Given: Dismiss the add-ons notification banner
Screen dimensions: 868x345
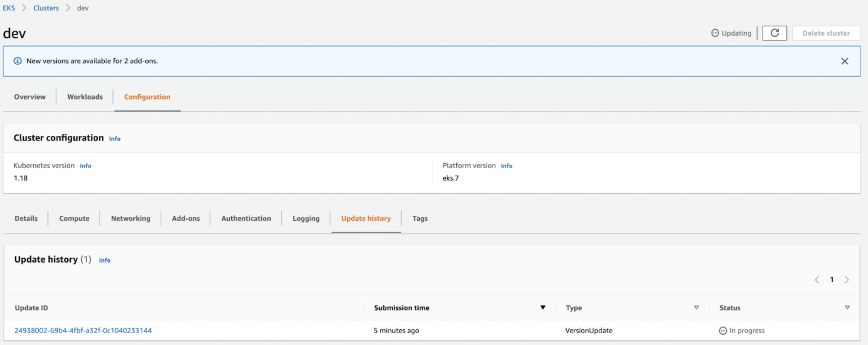Looking at the screenshot, I should (x=844, y=61).
